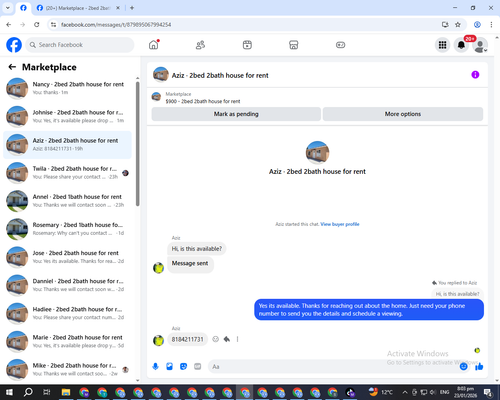500x400 pixels.
Task: Open Notifications bell
Action: 461,45
